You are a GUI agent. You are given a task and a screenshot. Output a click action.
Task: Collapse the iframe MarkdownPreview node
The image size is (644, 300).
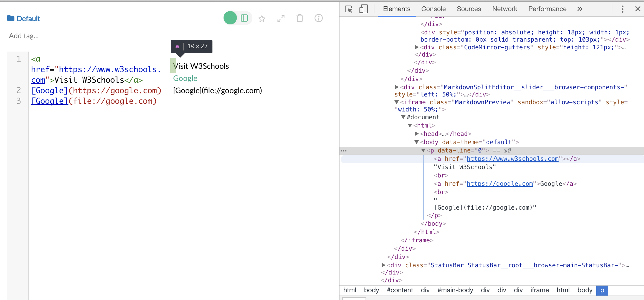(x=397, y=102)
